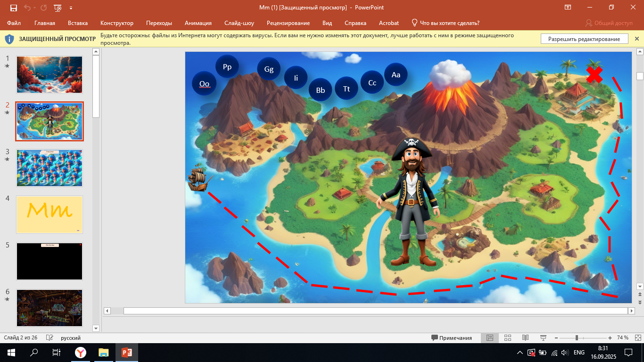Click the Redo icon in the quick access toolbar
The image size is (644, 362).
[44, 8]
